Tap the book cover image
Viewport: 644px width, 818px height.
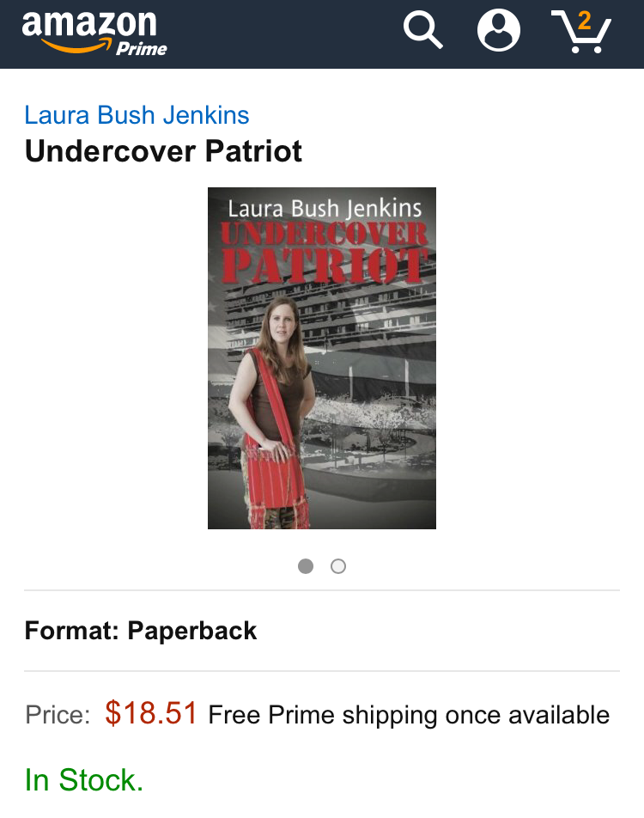[322, 357]
